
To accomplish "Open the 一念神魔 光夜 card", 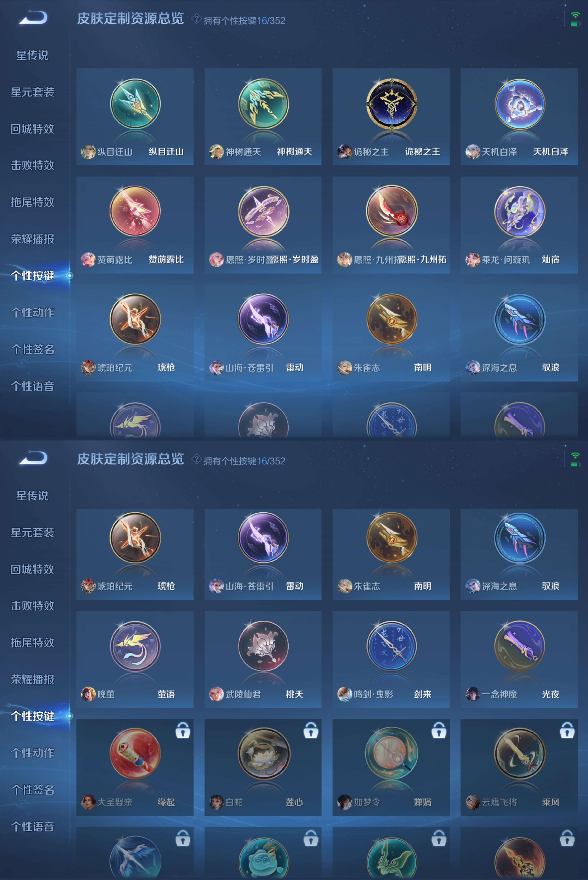I will point(519,659).
